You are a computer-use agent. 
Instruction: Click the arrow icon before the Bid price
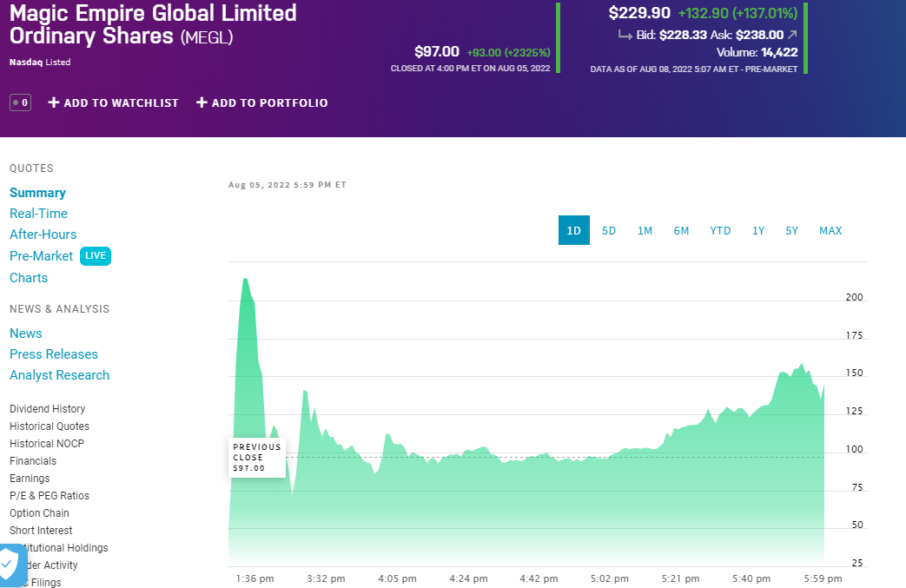(625, 35)
